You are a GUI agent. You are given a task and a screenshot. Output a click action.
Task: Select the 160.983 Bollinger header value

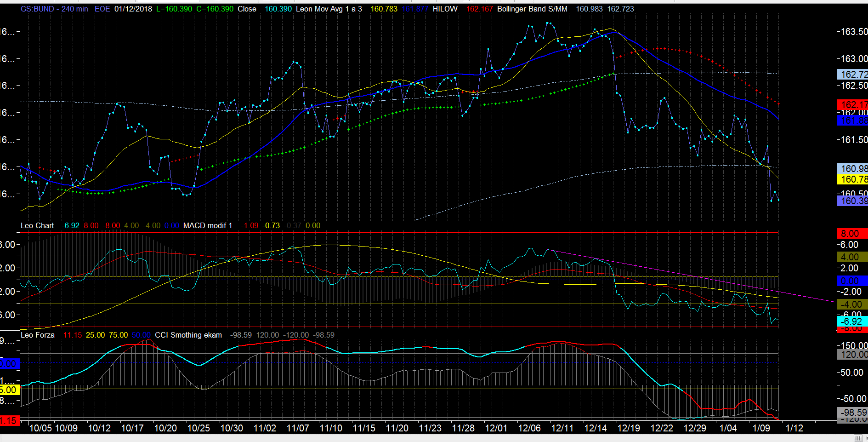pos(590,9)
